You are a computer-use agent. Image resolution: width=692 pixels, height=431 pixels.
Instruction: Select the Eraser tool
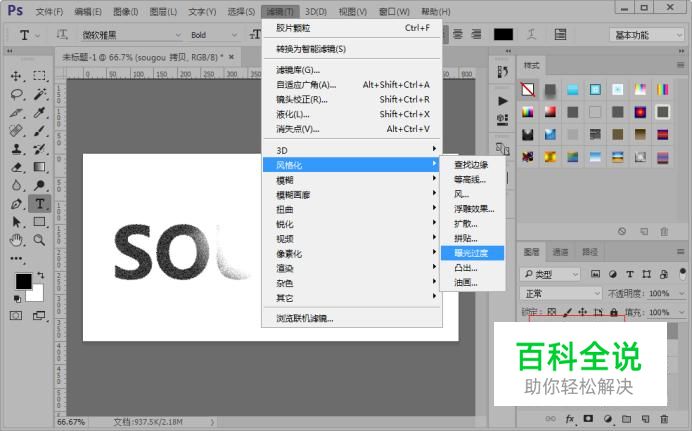[x=16, y=167]
